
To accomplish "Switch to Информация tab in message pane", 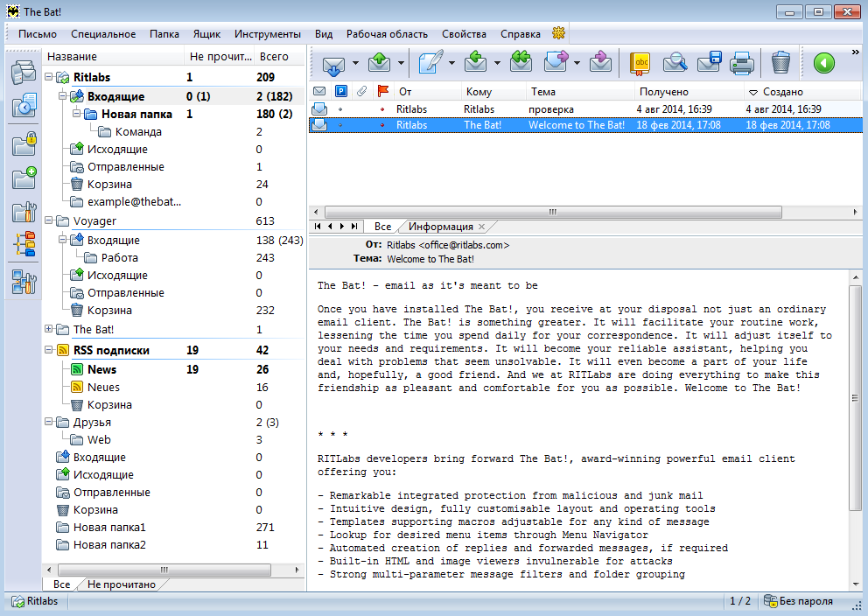I will click(x=441, y=227).
